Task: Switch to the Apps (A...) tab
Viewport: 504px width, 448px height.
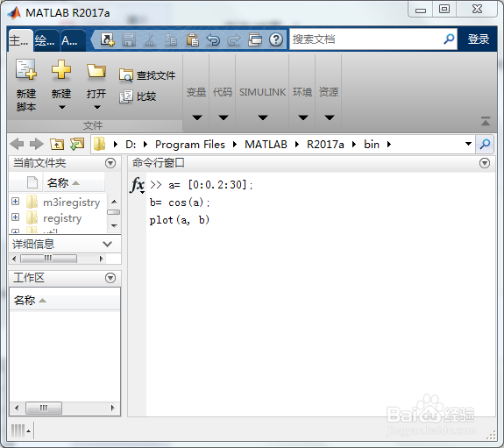Action: (73, 40)
